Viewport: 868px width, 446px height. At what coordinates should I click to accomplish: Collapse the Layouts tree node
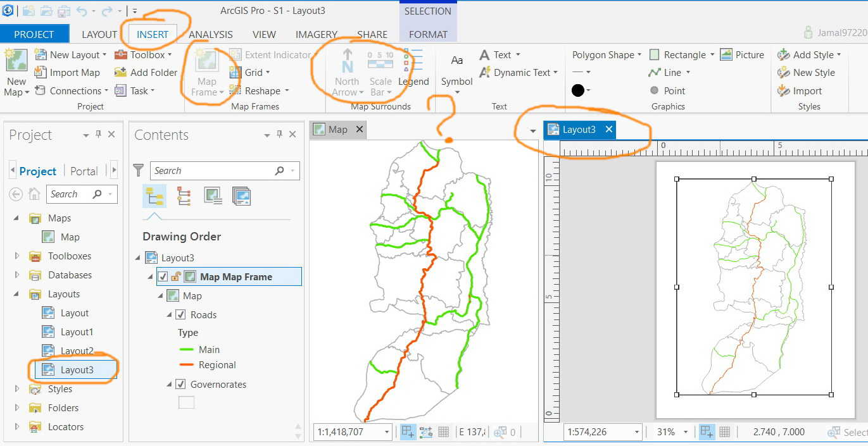(17, 294)
